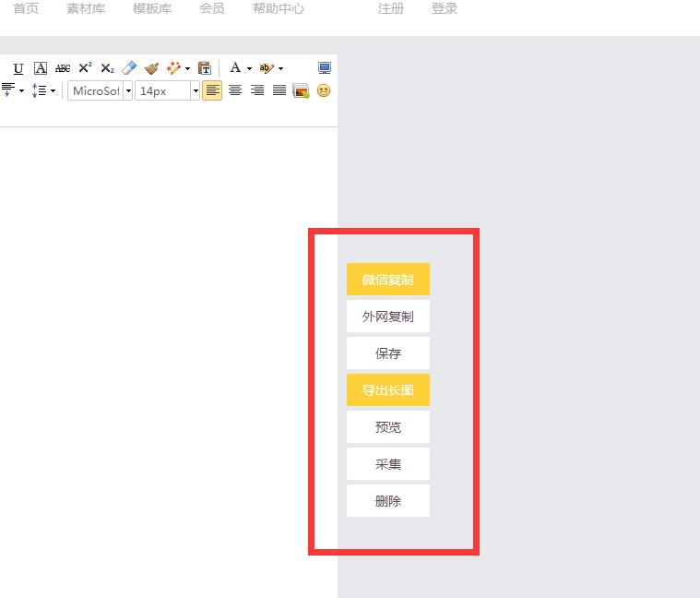Open 帮助中心 help center
The width and height of the screenshot is (700, 598).
tap(279, 8)
